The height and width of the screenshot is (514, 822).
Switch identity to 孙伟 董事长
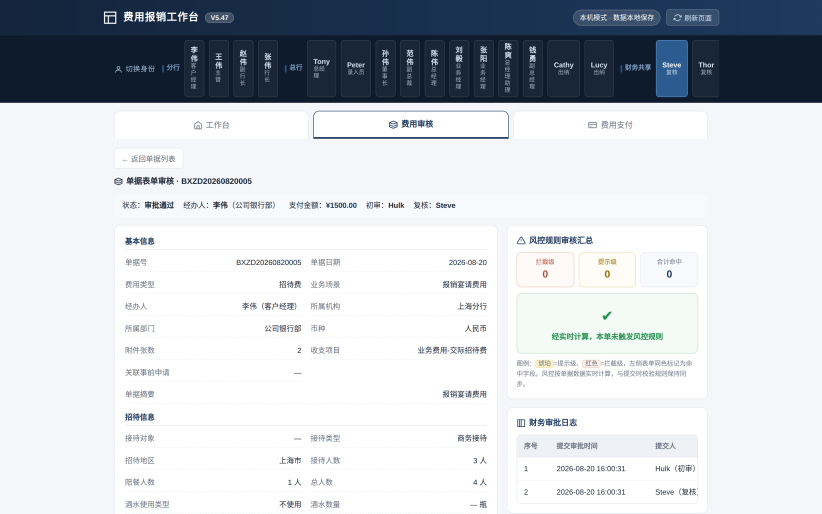point(385,68)
